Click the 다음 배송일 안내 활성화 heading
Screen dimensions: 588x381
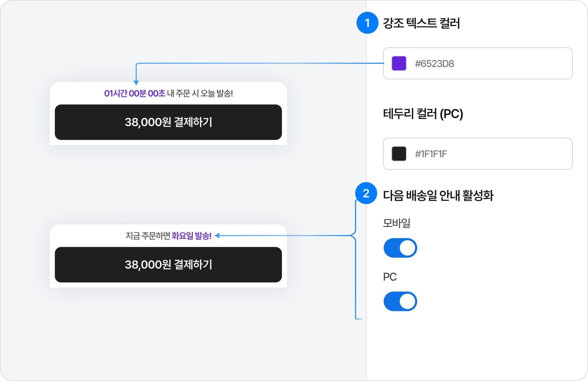[438, 195]
